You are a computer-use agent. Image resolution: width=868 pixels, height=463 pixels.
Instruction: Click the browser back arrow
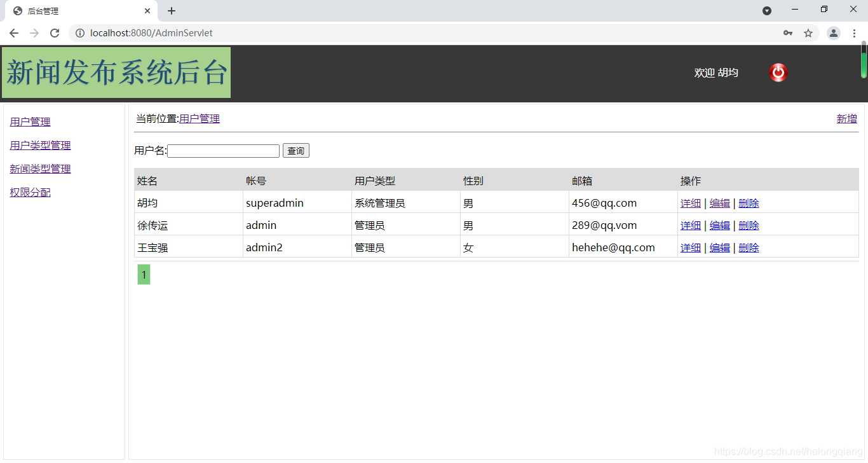(x=13, y=33)
